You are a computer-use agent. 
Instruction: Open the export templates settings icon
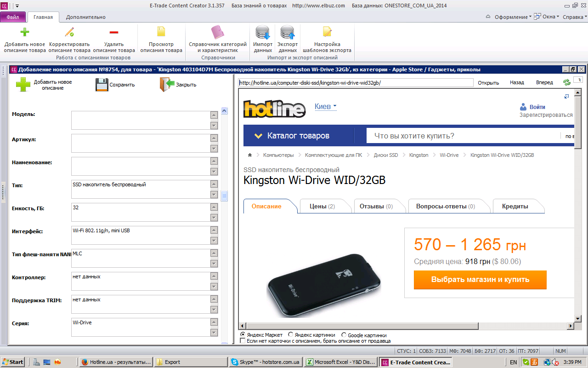tap(327, 32)
